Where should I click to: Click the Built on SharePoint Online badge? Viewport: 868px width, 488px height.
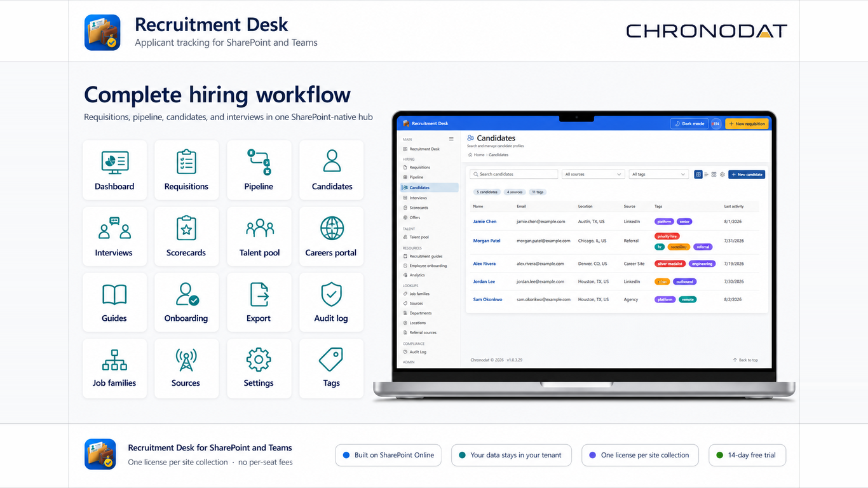388,455
